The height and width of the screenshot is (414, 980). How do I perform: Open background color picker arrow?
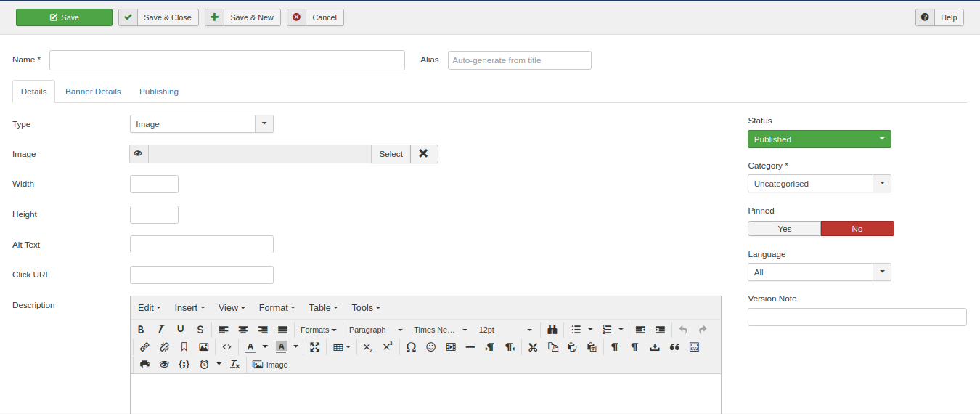(295, 347)
